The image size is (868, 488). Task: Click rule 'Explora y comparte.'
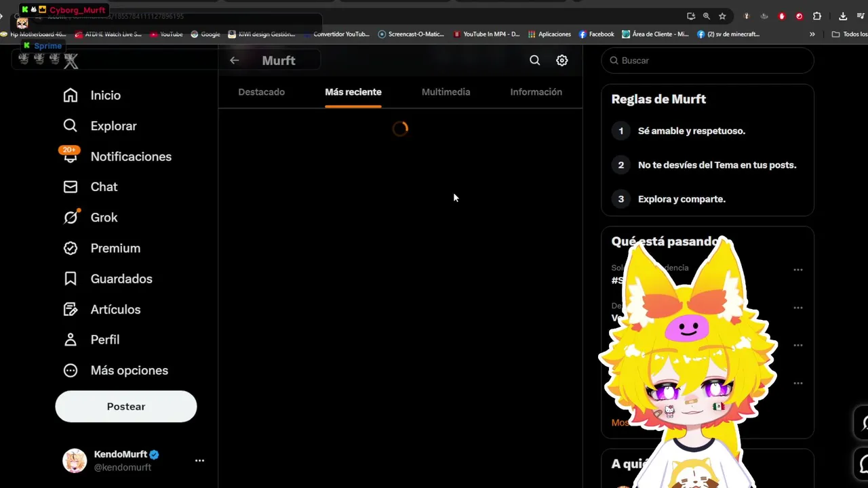tap(682, 199)
